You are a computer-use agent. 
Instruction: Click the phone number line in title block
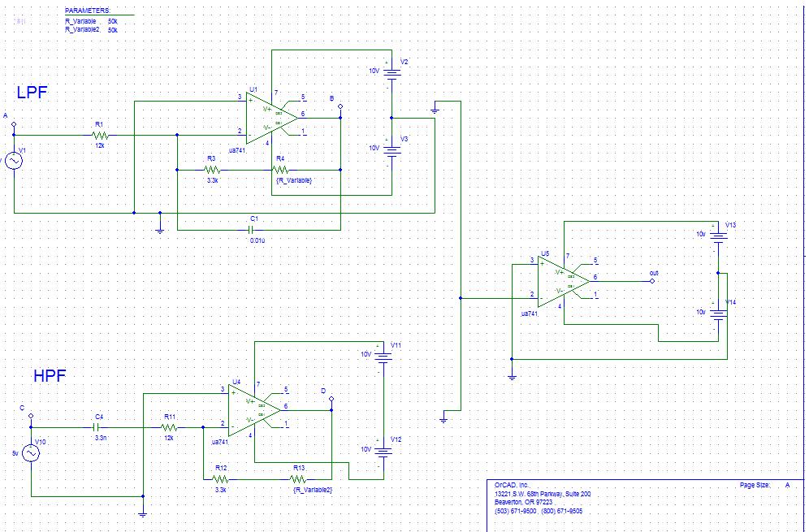point(539,511)
